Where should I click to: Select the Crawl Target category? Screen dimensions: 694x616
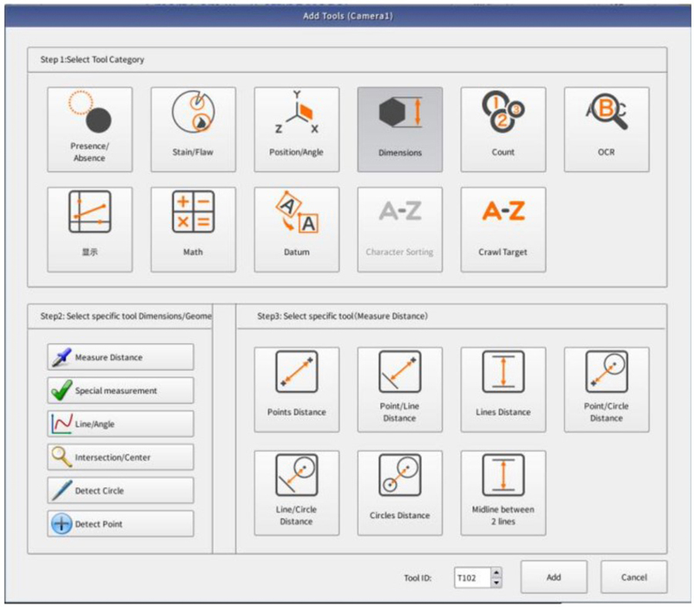point(504,229)
